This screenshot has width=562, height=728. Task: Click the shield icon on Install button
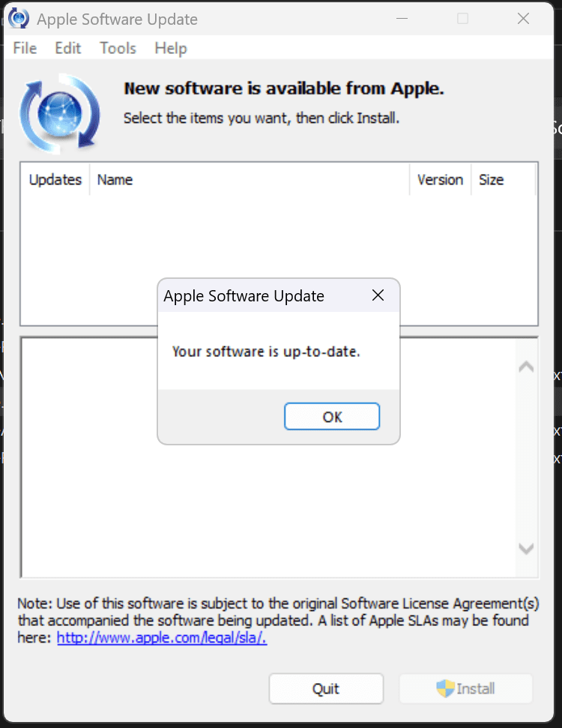(446, 688)
